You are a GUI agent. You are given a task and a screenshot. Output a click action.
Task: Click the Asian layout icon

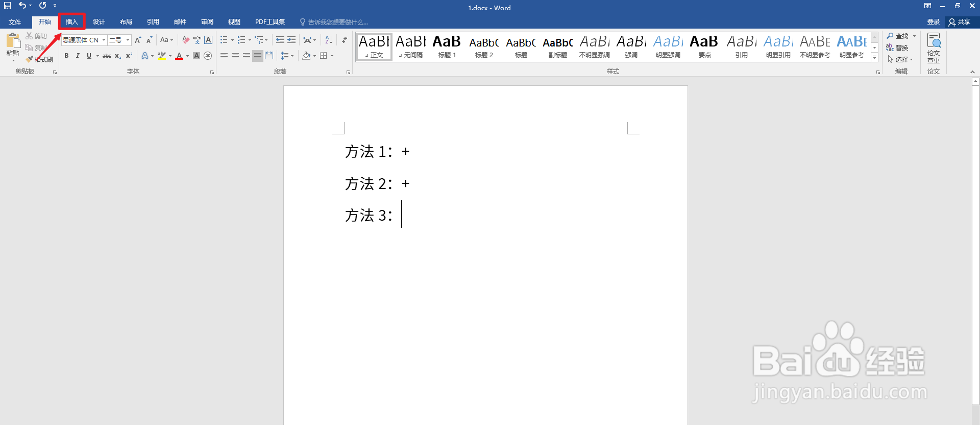[x=308, y=40]
